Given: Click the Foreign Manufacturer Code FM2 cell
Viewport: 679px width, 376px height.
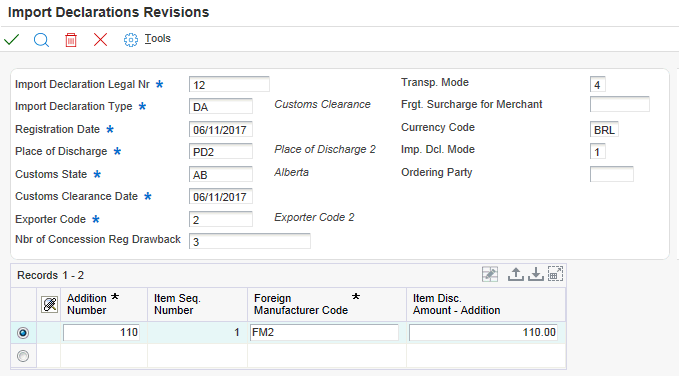Looking at the screenshot, I should pyautogui.click(x=324, y=333).
